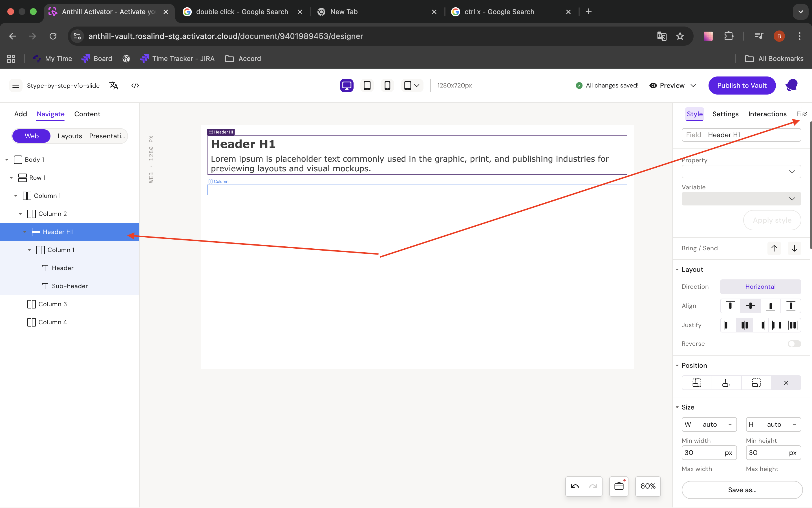Select mobile phone device view
Screen dimensions: 812x508
coord(387,85)
